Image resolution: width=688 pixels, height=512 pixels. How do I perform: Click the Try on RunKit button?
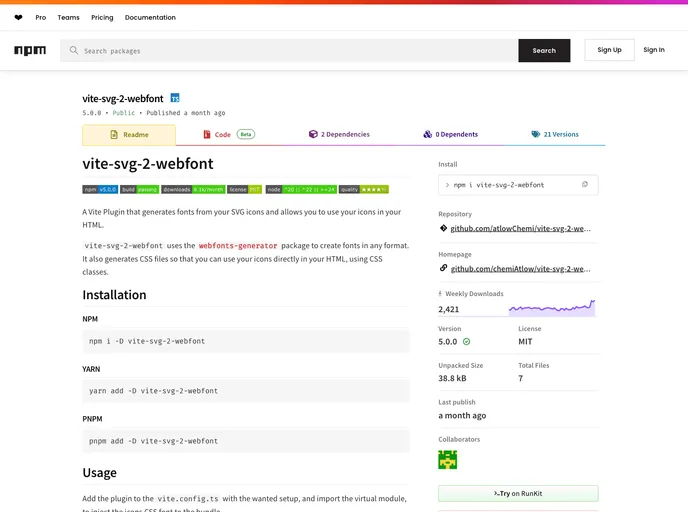click(518, 494)
